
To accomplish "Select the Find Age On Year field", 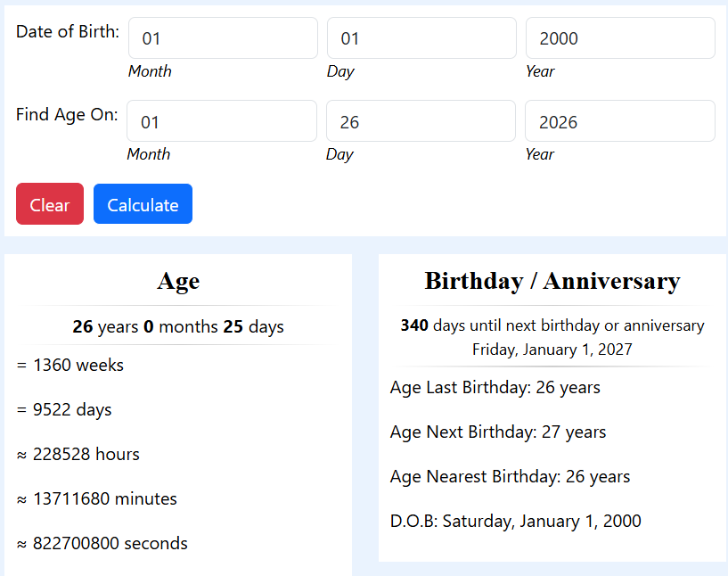I will point(619,120).
